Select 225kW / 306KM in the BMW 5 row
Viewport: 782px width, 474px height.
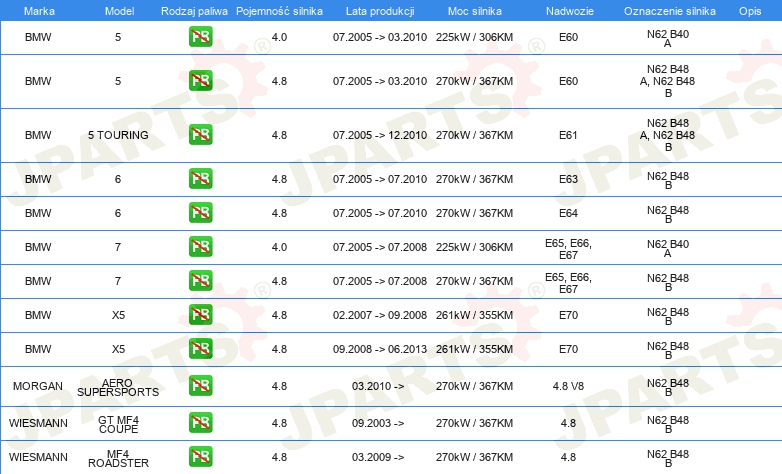tap(474, 37)
